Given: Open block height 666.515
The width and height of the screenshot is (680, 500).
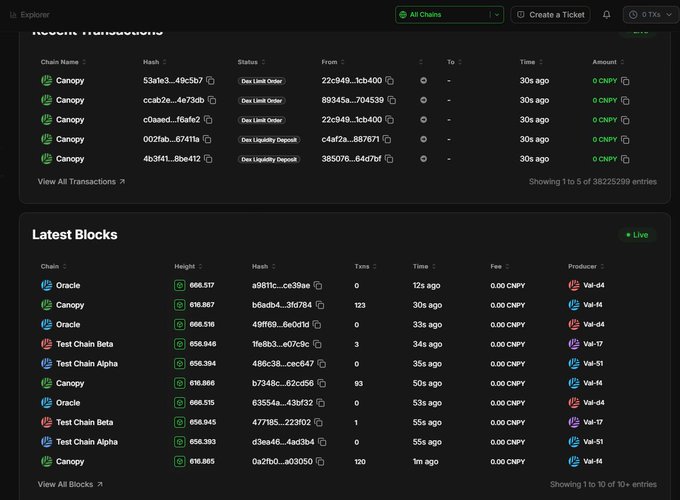Looking at the screenshot, I should coord(202,402).
